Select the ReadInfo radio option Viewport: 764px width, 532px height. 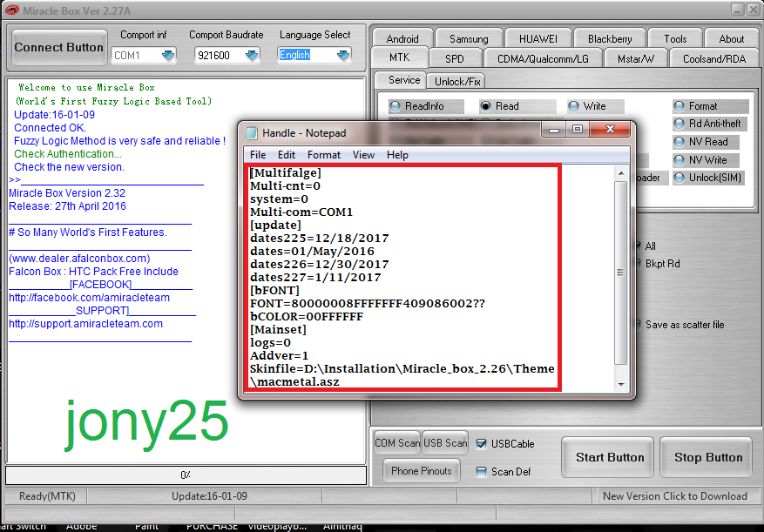396,106
